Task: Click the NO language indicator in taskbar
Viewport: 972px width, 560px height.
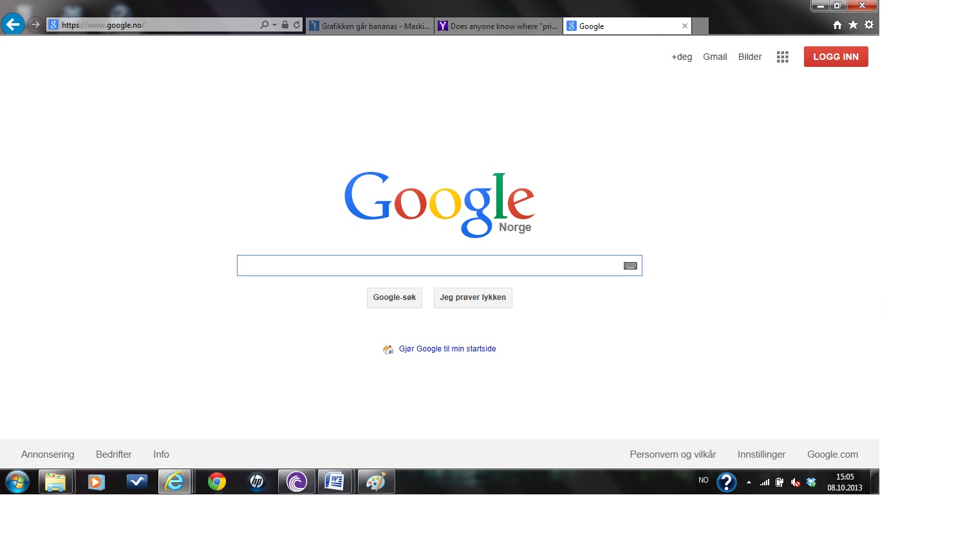Action: click(x=704, y=480)
